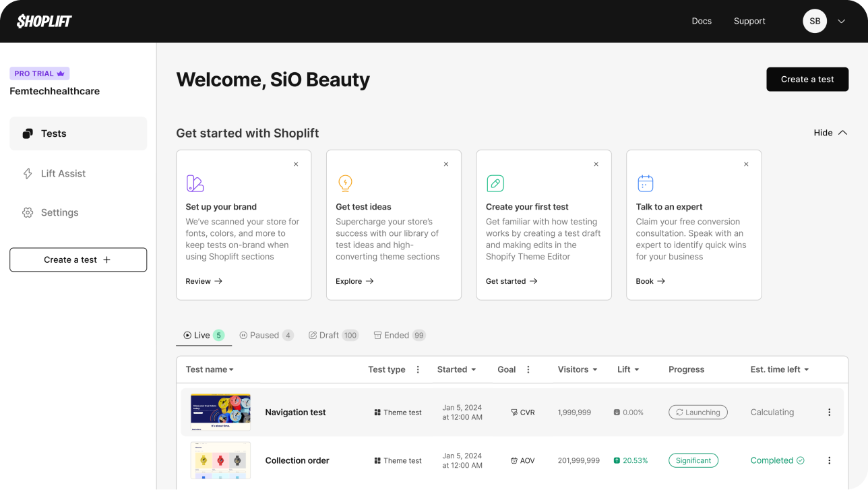Click Explore on Get test ideas
This screenshot has height=490, width=868.
pyautogui.click(x=354, y=281)
